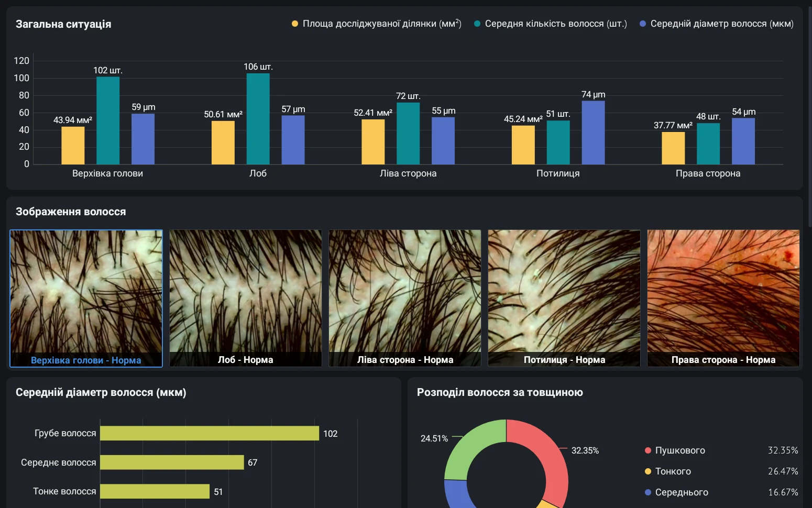Click the yellow 52.41 мм² bar for Ліва сторона
Viewport: 812px width, 508px height.
[x=373, y=142]
